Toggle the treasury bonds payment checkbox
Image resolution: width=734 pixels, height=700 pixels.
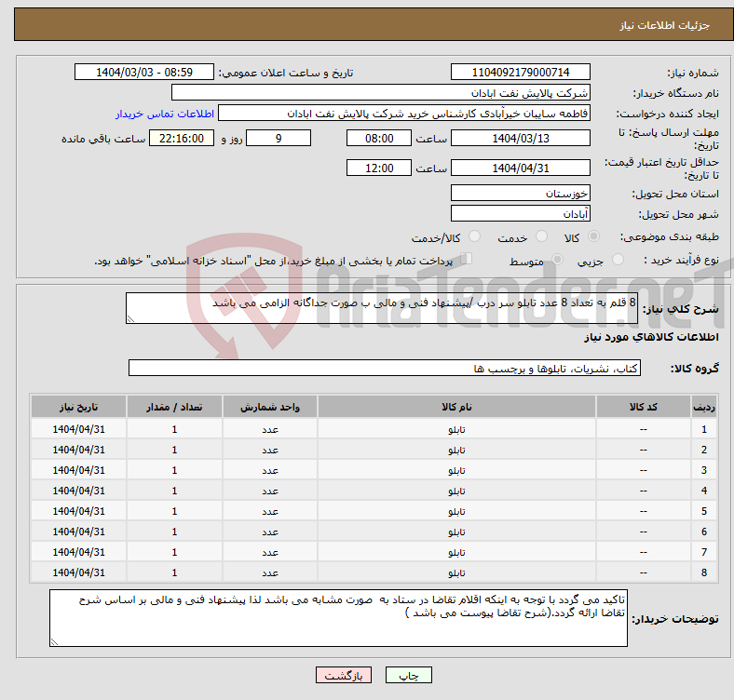467,259
